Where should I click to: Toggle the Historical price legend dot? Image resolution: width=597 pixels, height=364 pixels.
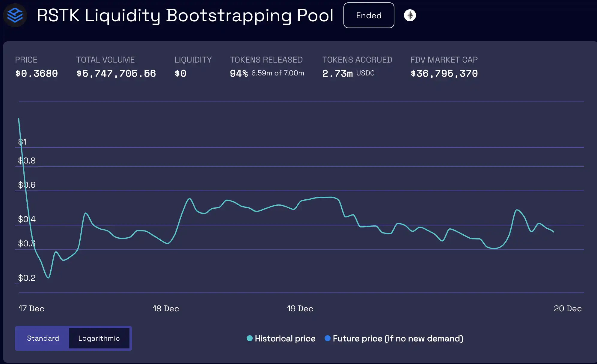click(x=249, y=338)
